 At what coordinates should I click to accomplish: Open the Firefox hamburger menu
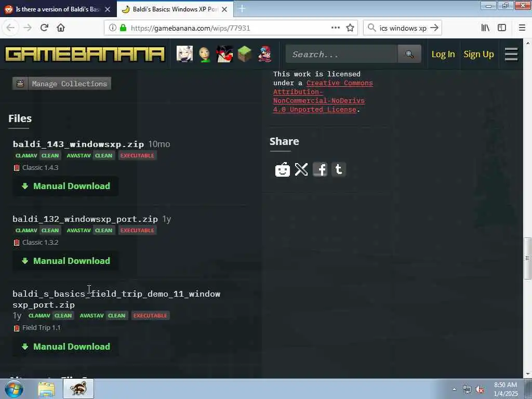[x=522, y=28]
